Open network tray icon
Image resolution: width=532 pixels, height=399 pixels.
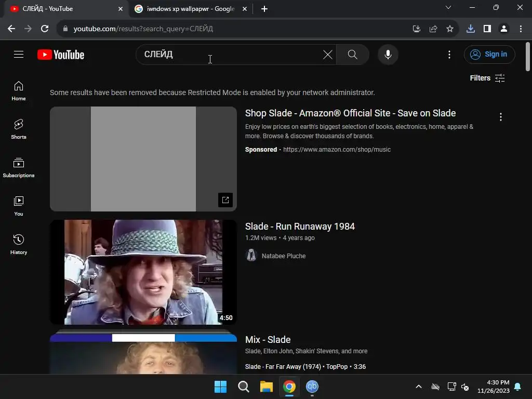tap(451, 387)
